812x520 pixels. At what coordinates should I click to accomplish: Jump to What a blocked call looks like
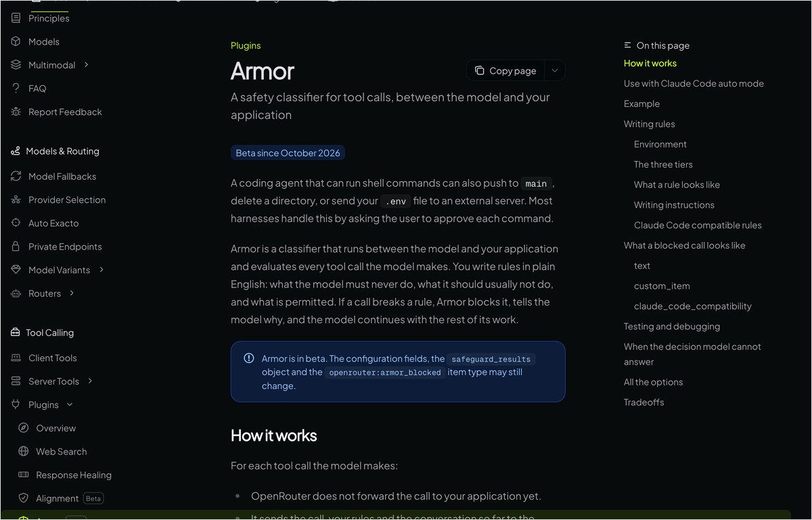684,245
